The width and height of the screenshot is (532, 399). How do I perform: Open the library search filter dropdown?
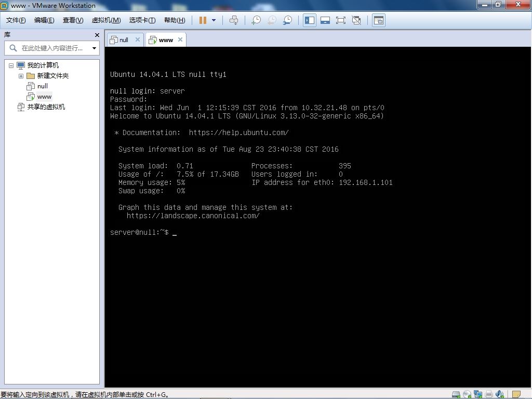95,48
